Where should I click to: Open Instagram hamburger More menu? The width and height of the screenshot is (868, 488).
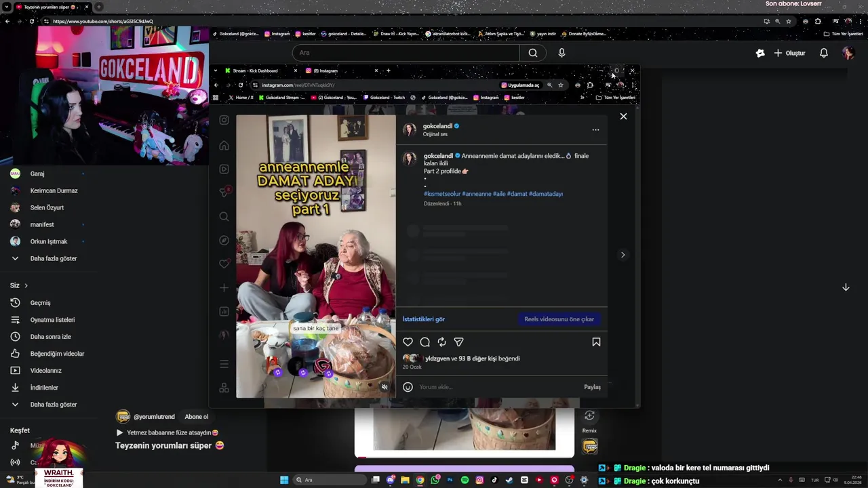224,364
